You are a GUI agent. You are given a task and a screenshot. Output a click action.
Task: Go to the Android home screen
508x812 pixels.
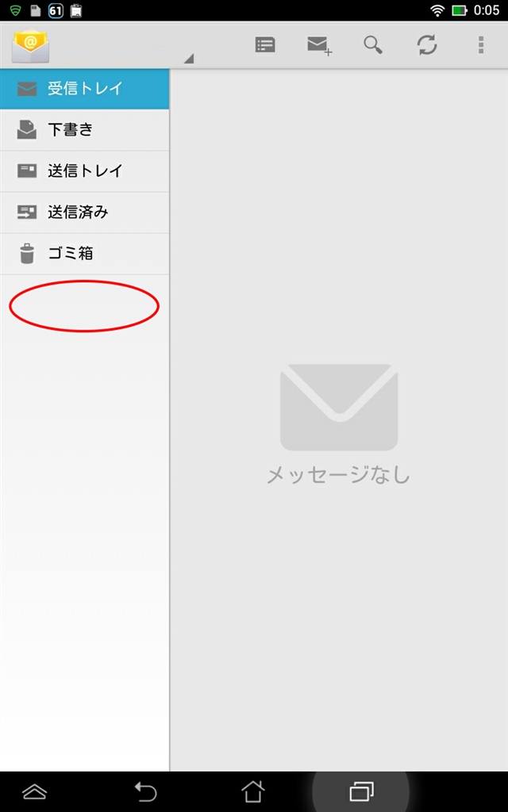pos(253,792)
